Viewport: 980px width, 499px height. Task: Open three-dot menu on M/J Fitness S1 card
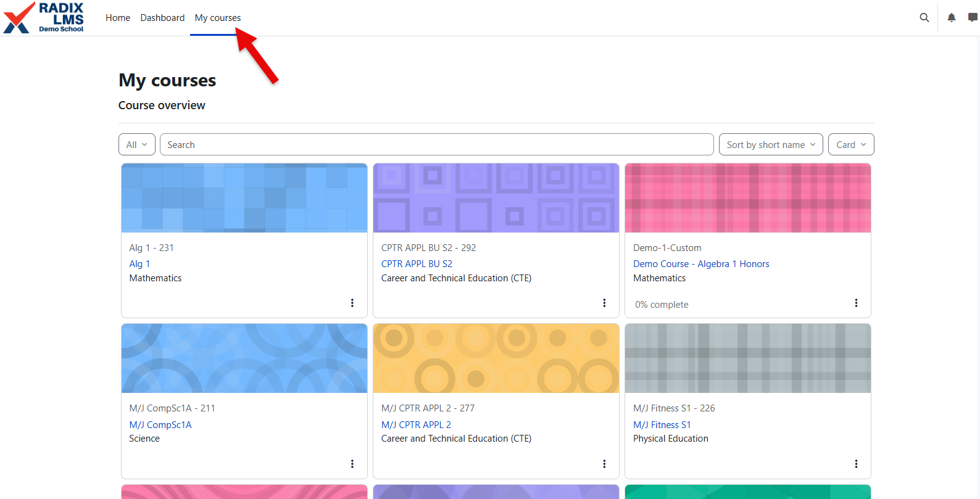click(856, 464)
